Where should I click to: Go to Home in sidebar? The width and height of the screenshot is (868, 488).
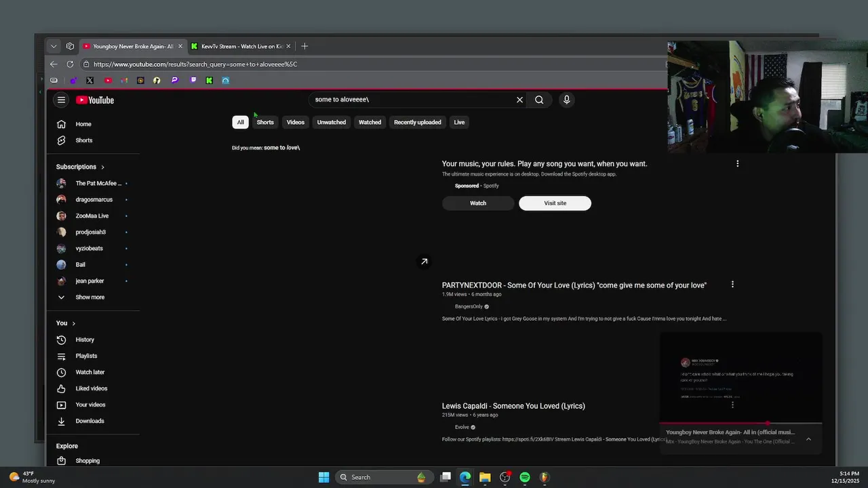[x=93, y=124]
